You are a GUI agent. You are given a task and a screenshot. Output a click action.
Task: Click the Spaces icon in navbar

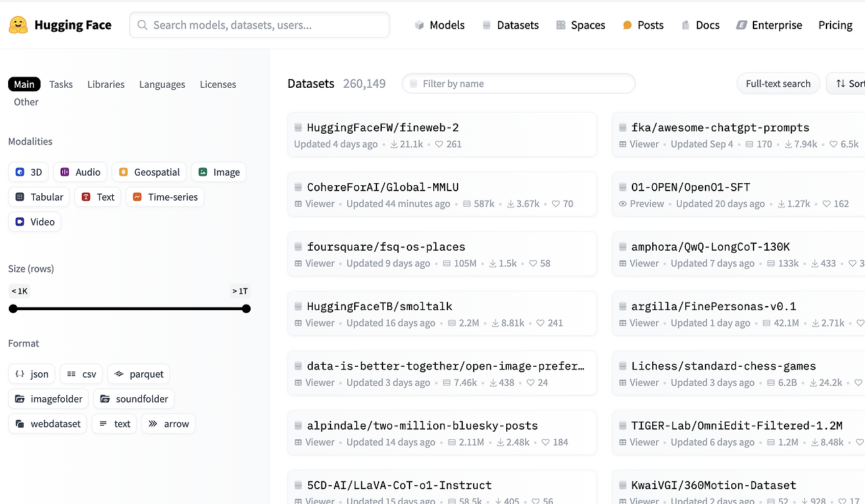pos(561,25)
